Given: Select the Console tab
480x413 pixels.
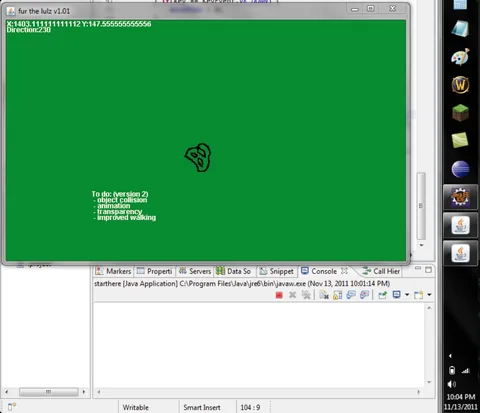Looking at the screenshot, I should [x=319, y=271].
